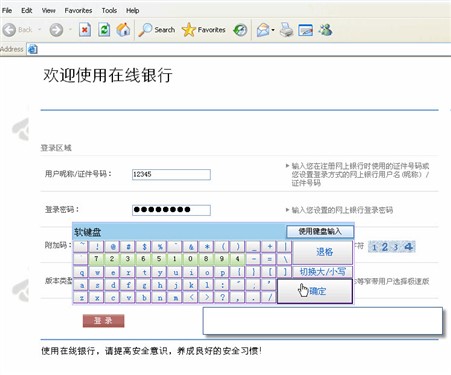Viewport: 451px width, 375px height.
Task: Click the soft keyboard % key
Action: tap(160, 247)
